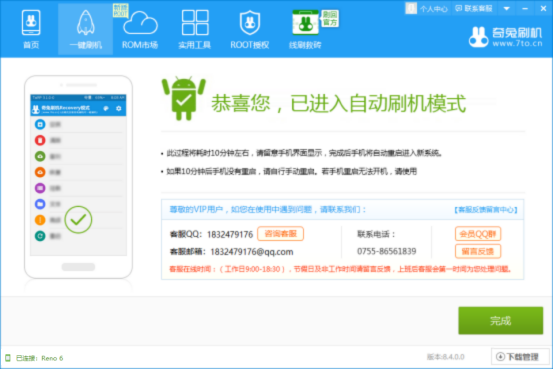Open 联系客服 contact support
Screen dimensions: 553x369
click(x=474, y=9)
